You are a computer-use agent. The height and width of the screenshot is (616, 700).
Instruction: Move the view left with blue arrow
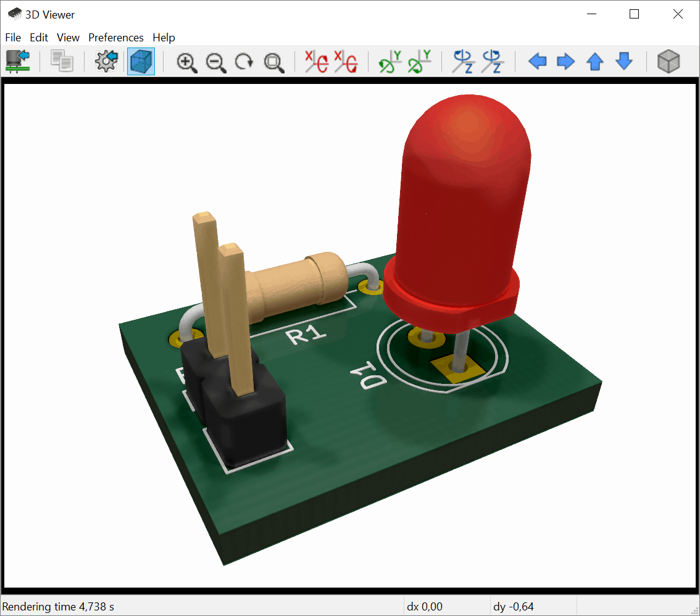click(538, 62)
